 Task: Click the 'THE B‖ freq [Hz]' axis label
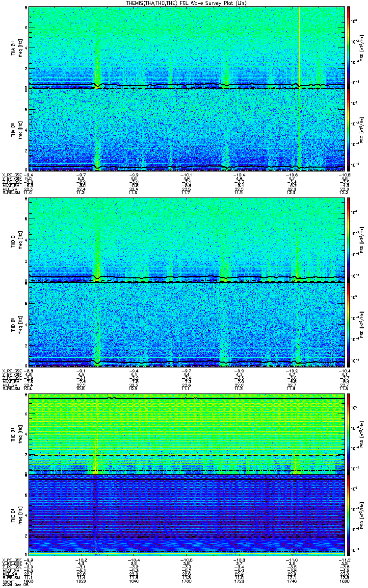coord(16,516)
